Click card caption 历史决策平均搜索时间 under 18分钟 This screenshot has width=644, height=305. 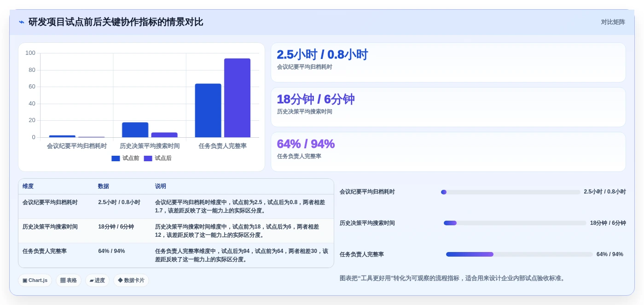click(305, 111)
